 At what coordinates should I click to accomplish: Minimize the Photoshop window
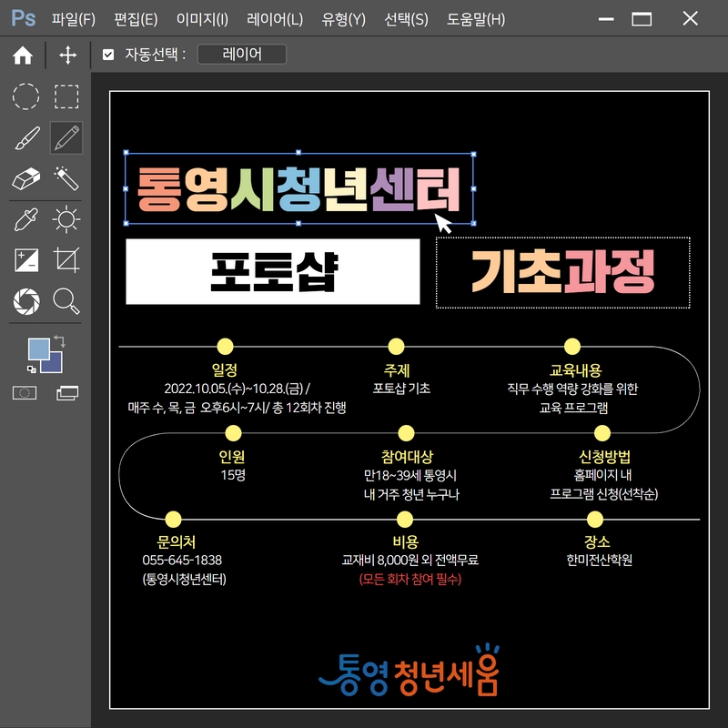606,19
